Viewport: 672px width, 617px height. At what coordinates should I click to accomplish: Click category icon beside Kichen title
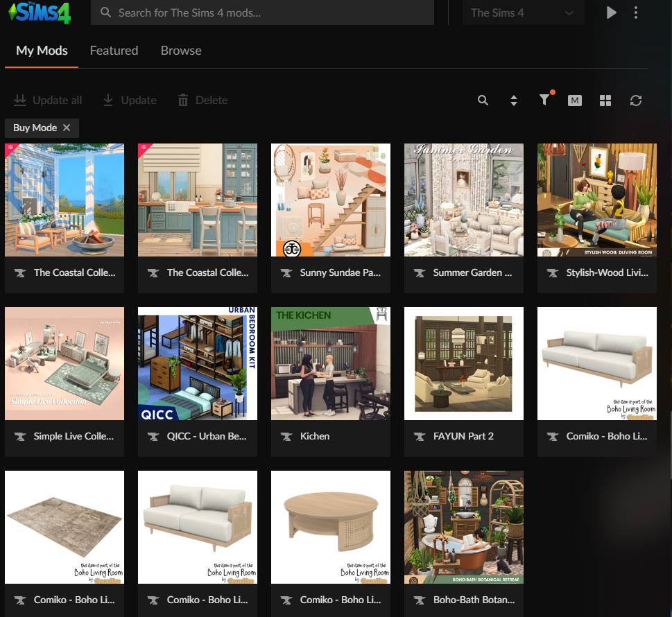click(286, 437)
